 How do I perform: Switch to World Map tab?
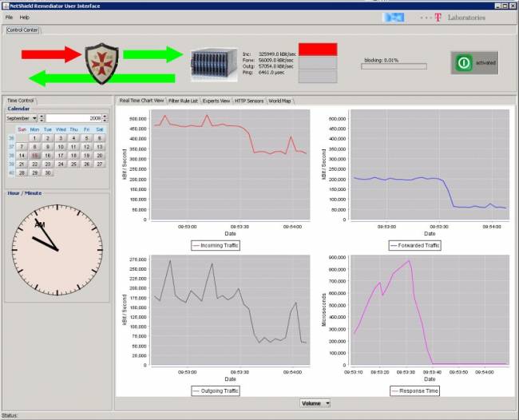[279, 101]
